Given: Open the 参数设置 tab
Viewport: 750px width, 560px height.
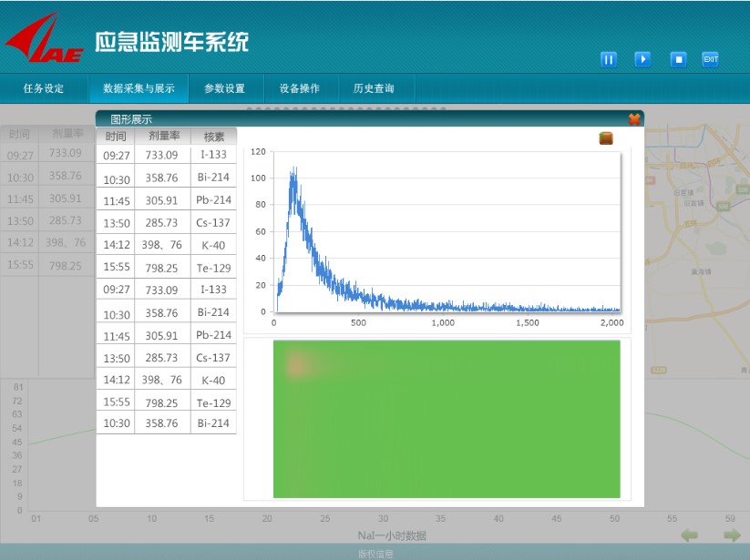Looking at the screenshot, I should [224, 88].
